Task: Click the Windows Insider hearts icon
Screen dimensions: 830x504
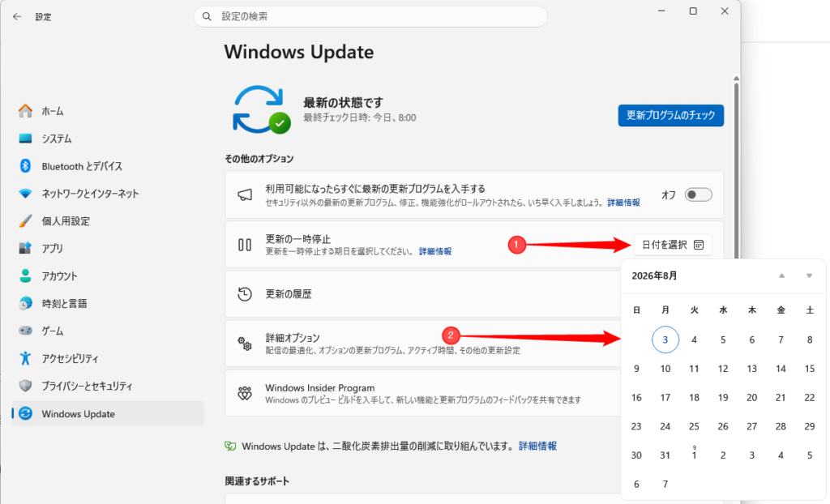Action: click(245, 393)
